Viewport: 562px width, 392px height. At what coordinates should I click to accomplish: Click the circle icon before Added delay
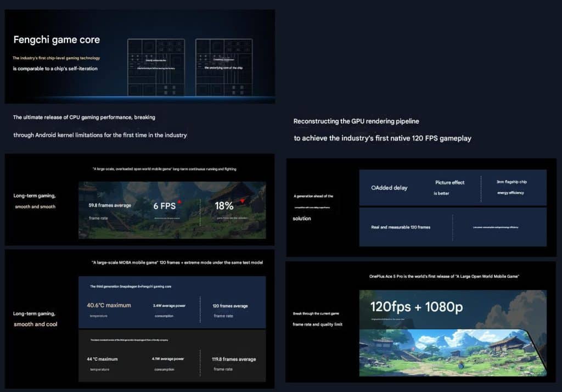tap(373, 188)
